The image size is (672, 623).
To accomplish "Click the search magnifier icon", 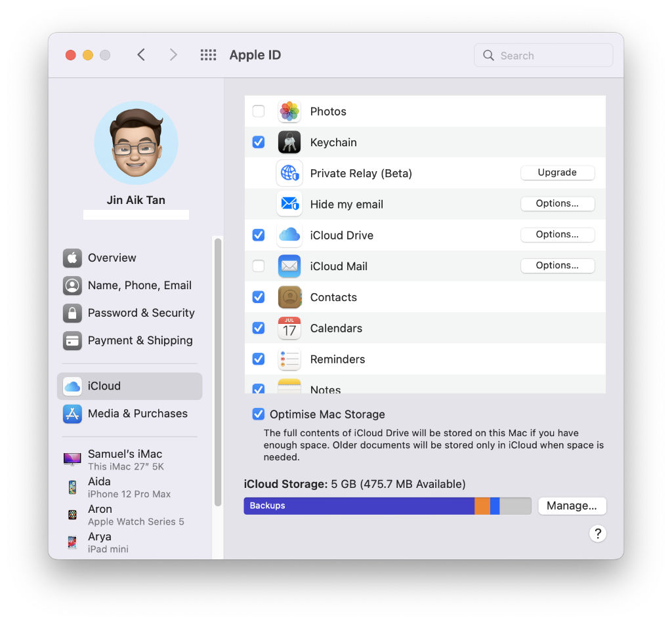I will click(x=488, y=55).
